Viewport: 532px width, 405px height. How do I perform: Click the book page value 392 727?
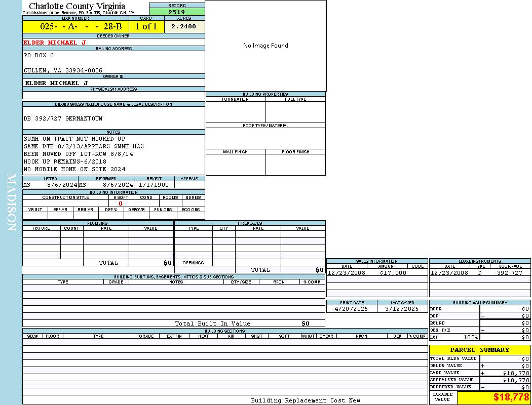(x=509, y=273)
